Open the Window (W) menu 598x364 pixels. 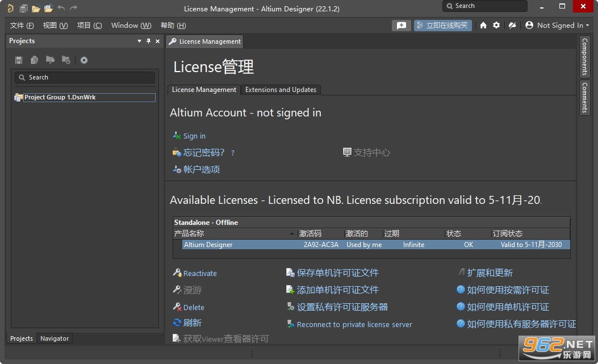click(x=131, y=25)
